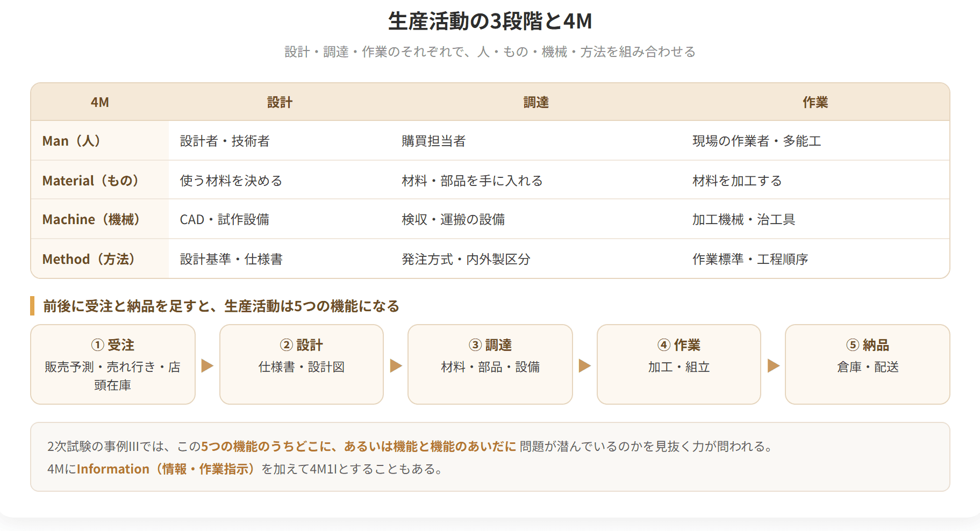
Task: Click the text 加工・組立
Action: point(679,367)
